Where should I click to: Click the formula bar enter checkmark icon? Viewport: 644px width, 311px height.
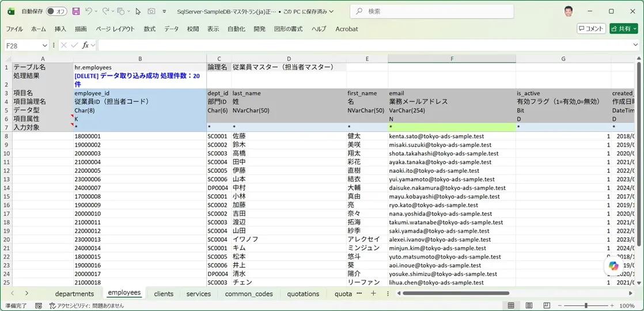pos(74,45)
